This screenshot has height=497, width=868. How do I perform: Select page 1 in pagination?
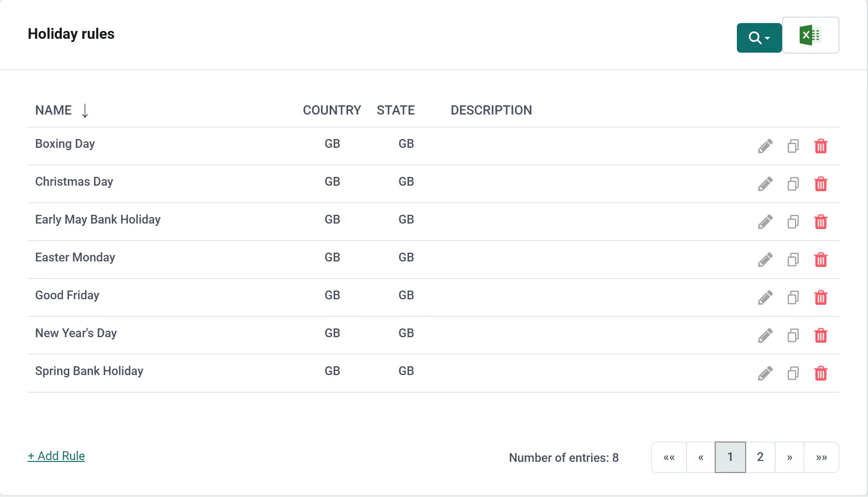[x=730, y=457]
